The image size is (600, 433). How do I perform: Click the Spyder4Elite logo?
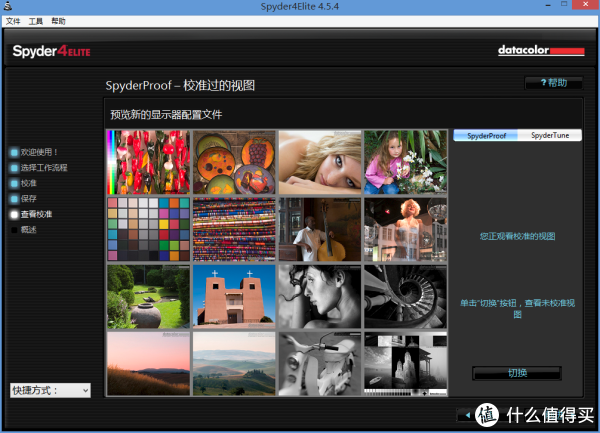click(x=51, y=51)
